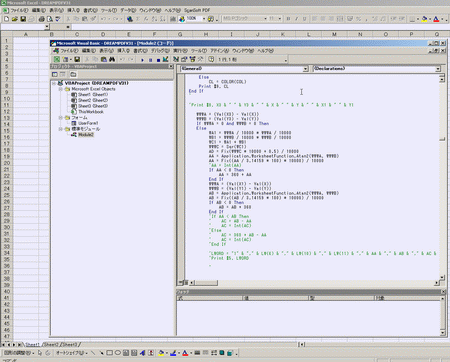
Task: Click the Help icon in VBA toolbar
Action: [211, 59]
